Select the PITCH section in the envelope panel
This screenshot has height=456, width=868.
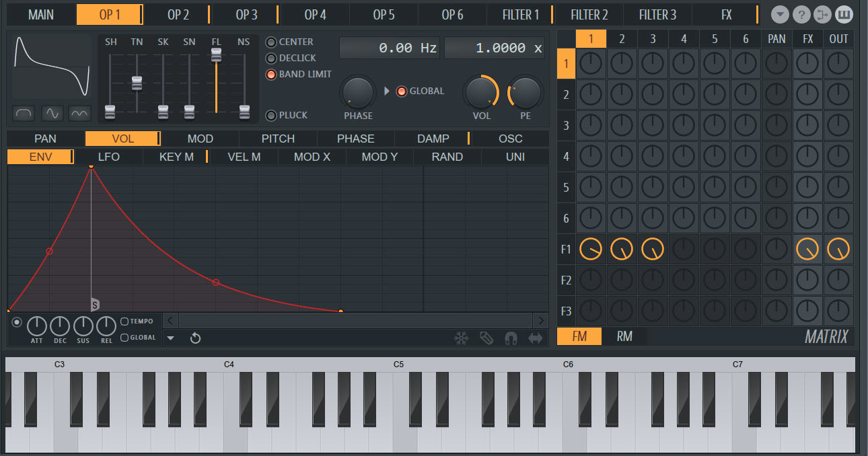pyautogui.click(x=277, y=139)
